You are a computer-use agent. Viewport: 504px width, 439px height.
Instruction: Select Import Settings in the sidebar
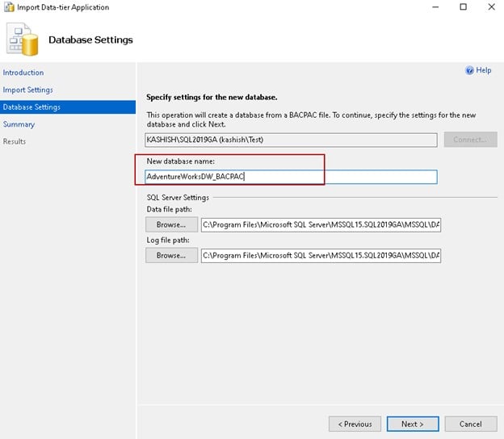pyautogui.click(x=27, y=90)
